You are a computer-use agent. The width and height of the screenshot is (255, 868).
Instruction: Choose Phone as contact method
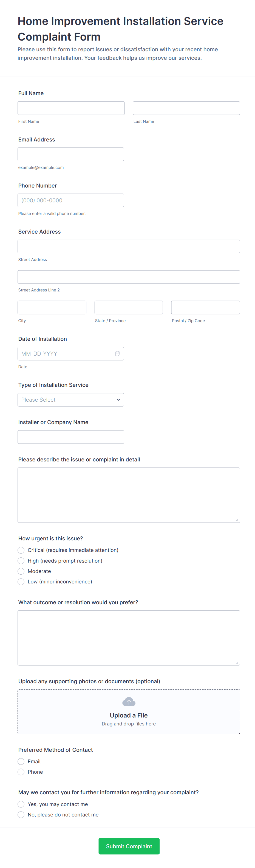[x=21, y=772]
